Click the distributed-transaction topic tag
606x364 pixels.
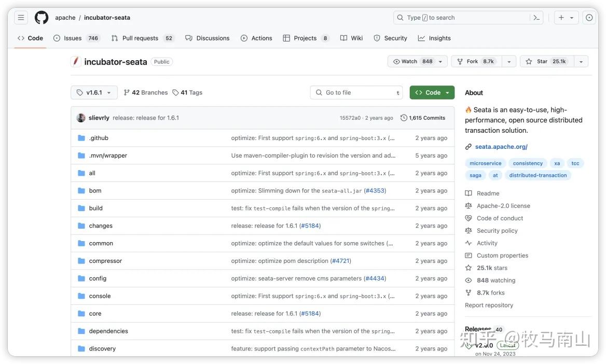(538, 175)
